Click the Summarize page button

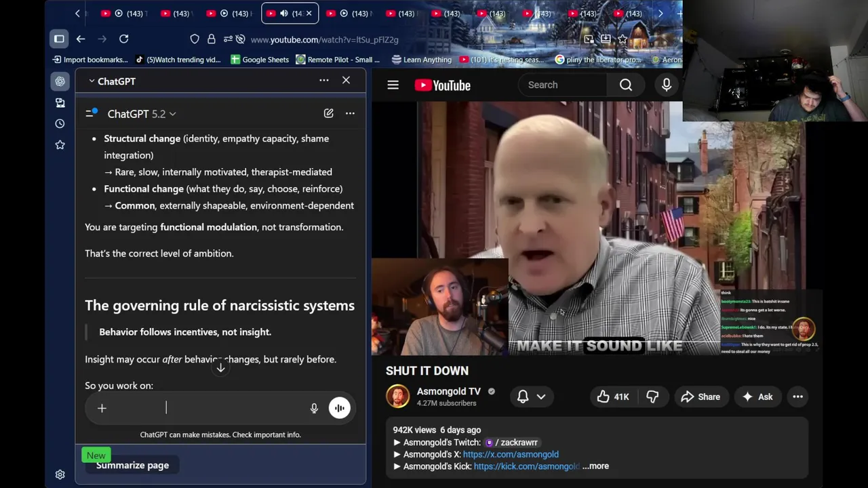[x=132, y=466]
